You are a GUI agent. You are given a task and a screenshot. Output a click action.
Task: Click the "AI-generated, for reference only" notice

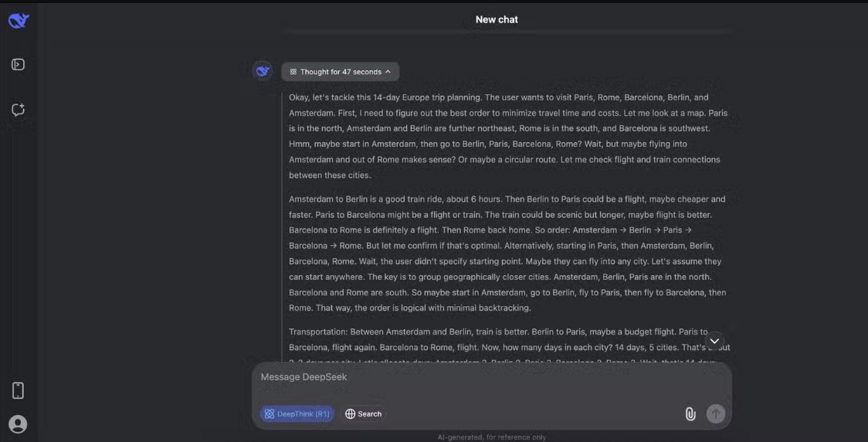tap(492, 437)
